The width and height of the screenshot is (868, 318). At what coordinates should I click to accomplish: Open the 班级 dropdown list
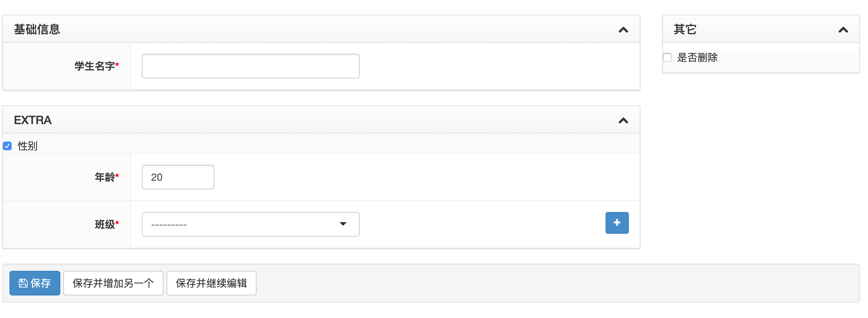250,224
